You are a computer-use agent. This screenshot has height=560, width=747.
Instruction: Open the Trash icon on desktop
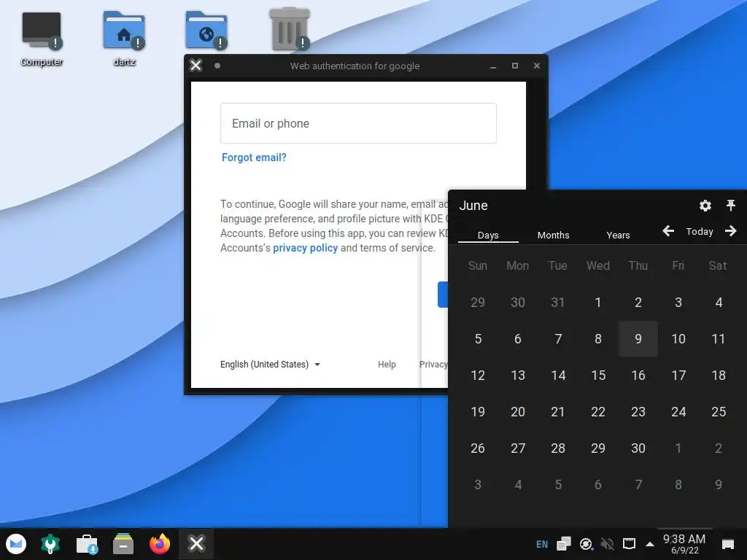click(x=289, y=29)
